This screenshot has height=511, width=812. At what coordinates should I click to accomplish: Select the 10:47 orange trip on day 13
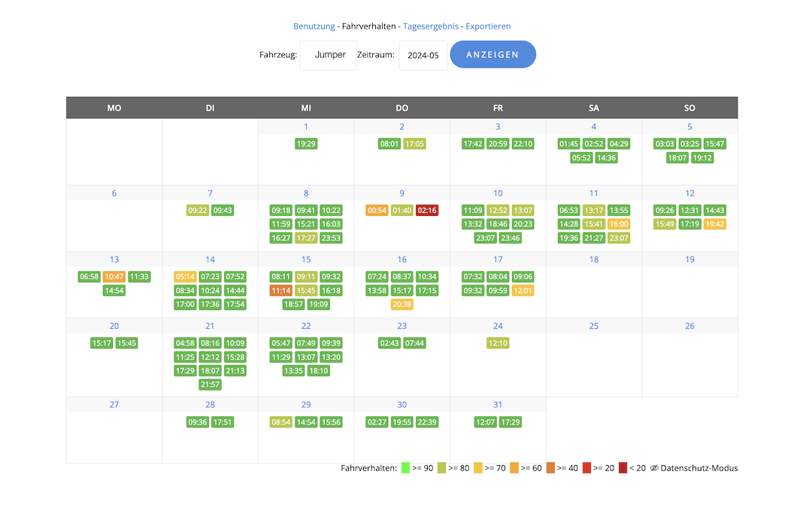(114, 277)
